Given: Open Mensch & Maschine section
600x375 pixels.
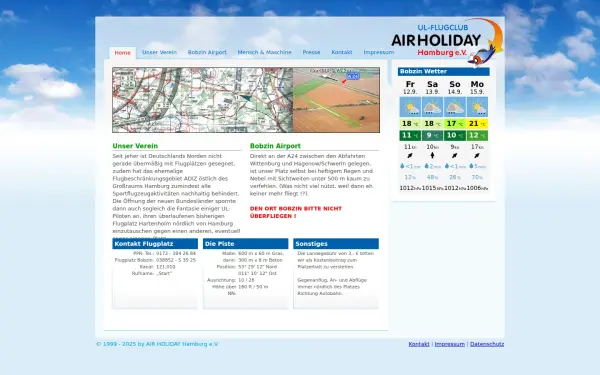Looking at the screenshot, I should pyautogui.click(x=264, y=52).
